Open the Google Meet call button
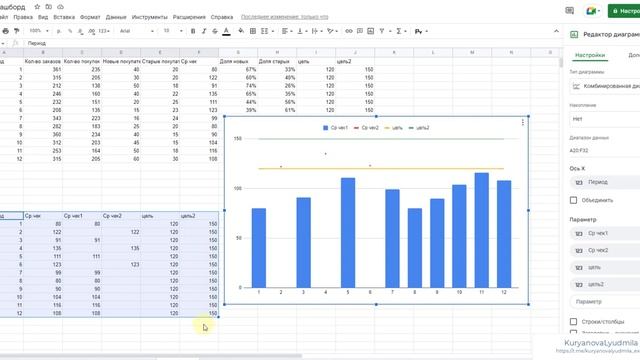The height and width of the screenshot is (360, 640). [x=593, y=11]
